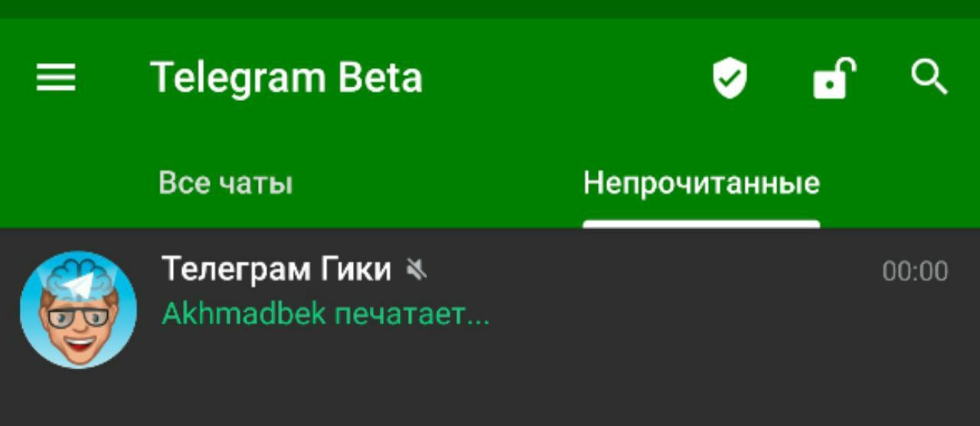Viewport: 980px width, 426px height.
Task: Click the dark green status bar strip
Action: pyautogui.click(x=490, y=9)
